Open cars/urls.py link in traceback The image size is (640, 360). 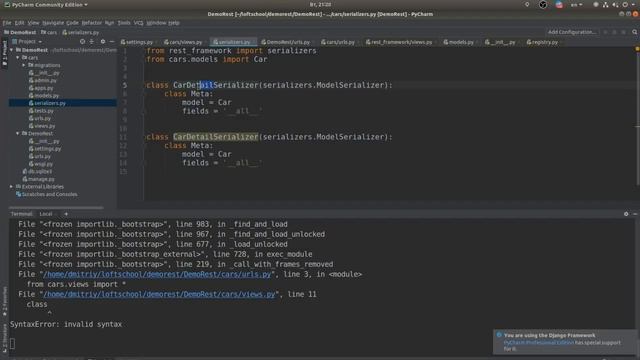[x=157, y=274]
